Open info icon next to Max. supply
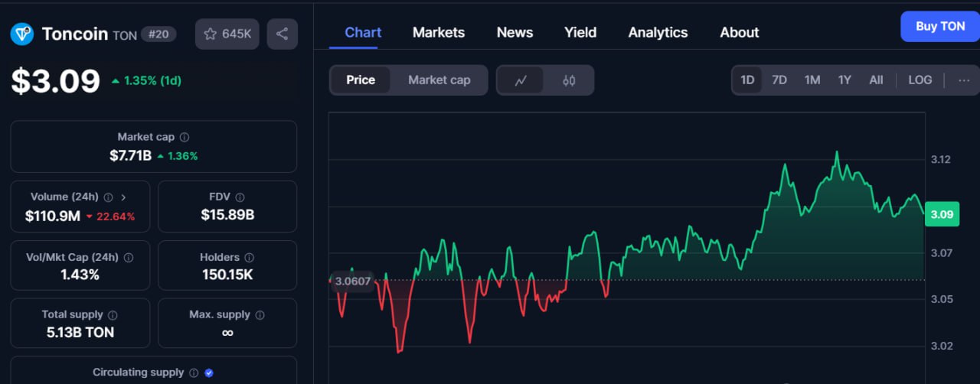The height and width of the screenshot is (384, 980). pyautogui.click(x=260, y=315)
